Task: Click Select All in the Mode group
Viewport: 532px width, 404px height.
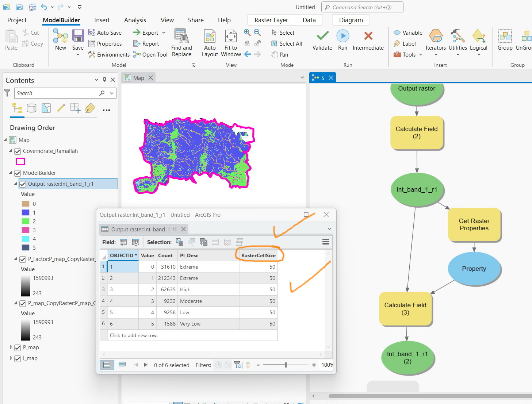Action: point(287,43)
